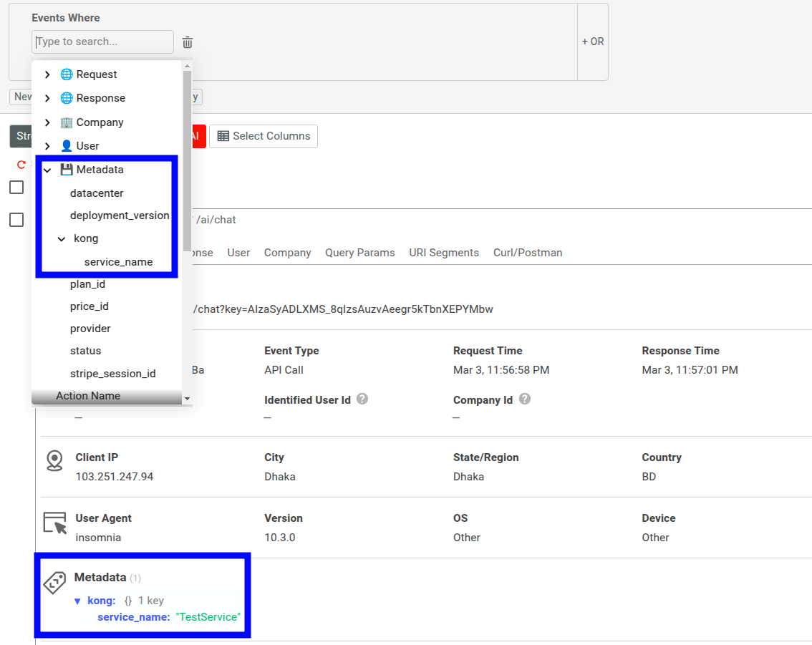Click the Select Columns button
The height and width of the screenshot is (645, 812).
point(264,136)
